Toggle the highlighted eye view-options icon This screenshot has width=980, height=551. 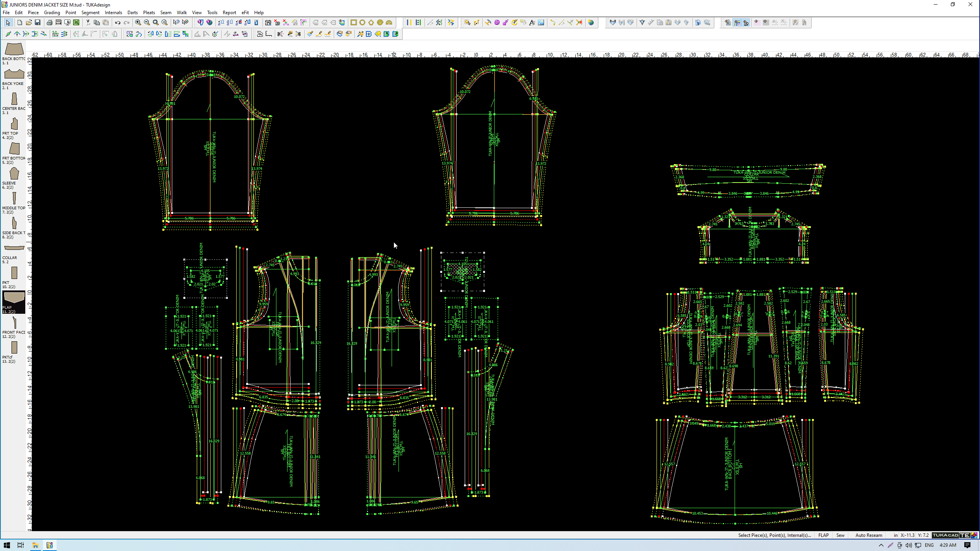(737, 23)
